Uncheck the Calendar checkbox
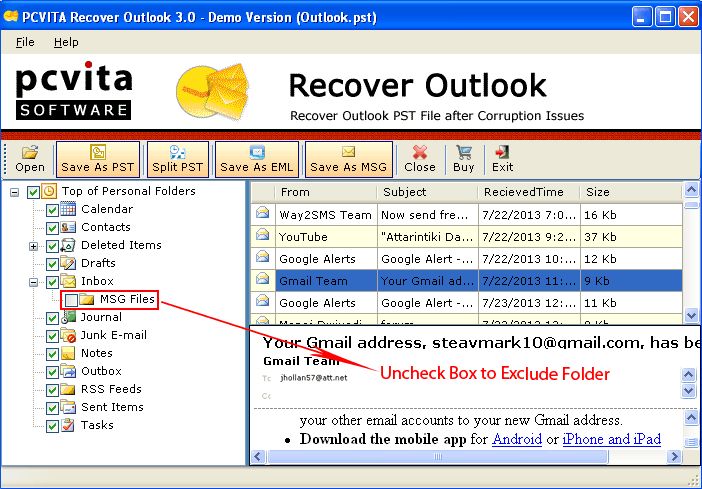Viewport: 702px width, 489px height. [52, 210]
